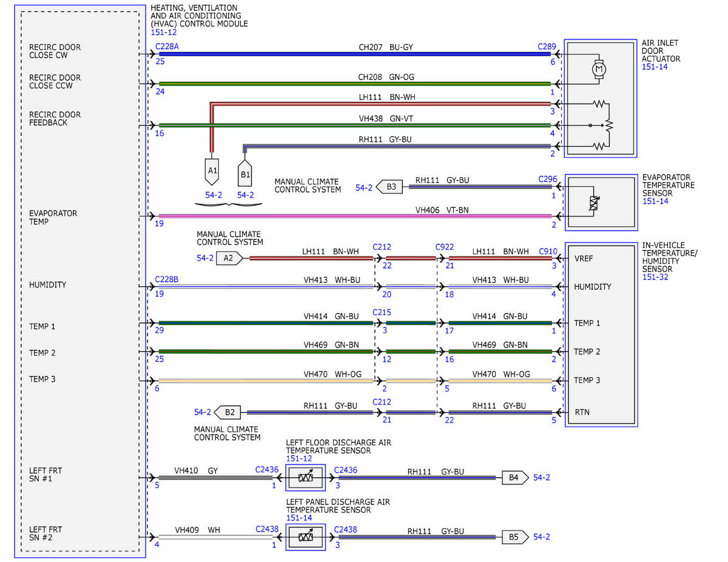Follow the 54-2 reference beside connector B5
Screen dimensions: 728x562
click(x=542, y=537)
